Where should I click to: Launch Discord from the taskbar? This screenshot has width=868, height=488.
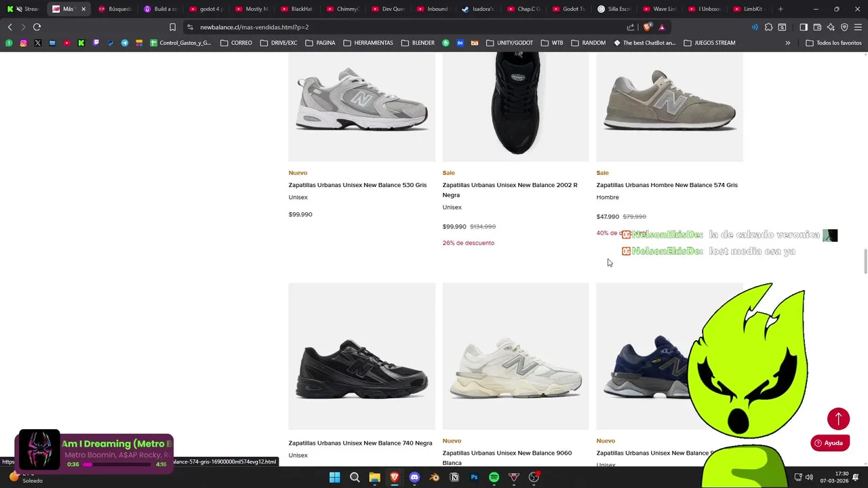(x=414, y=477)
